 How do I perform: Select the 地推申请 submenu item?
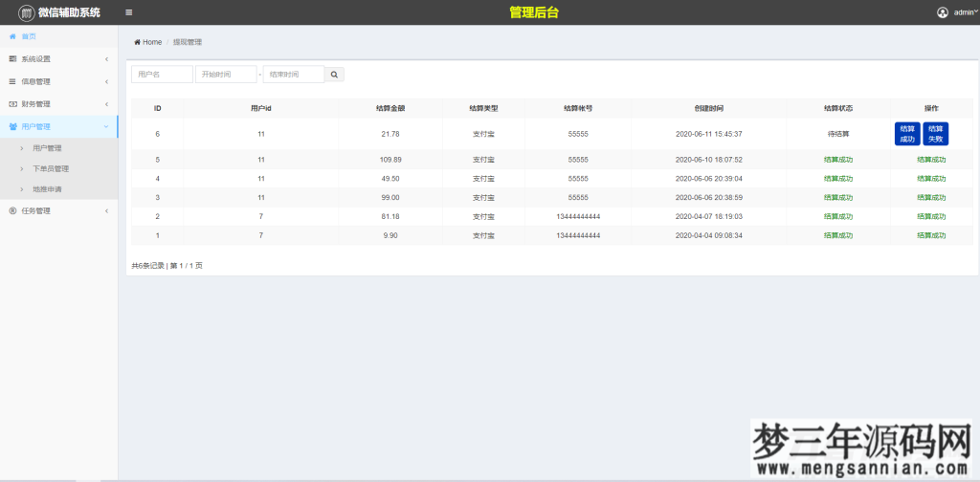(47, 189)
